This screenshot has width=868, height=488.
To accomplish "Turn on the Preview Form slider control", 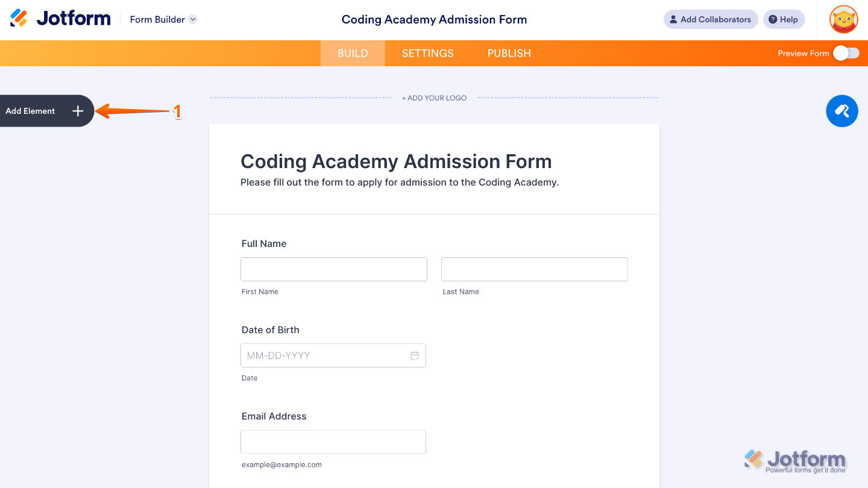I will click(846, 53).
